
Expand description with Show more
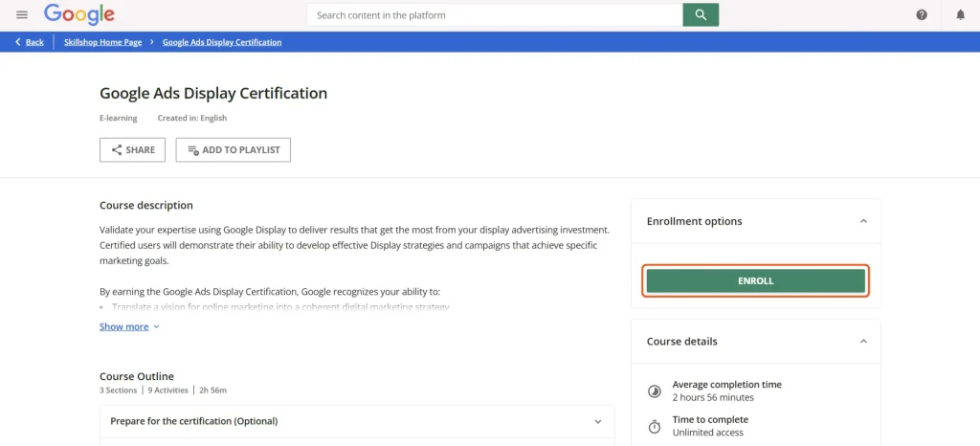(x=129, y=326)
